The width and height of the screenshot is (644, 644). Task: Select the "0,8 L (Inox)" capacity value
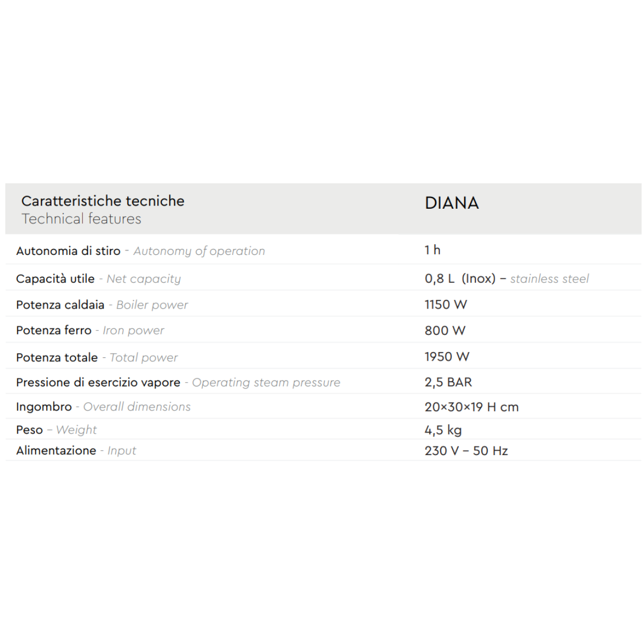pyautogui.click(x=460, y=279)
